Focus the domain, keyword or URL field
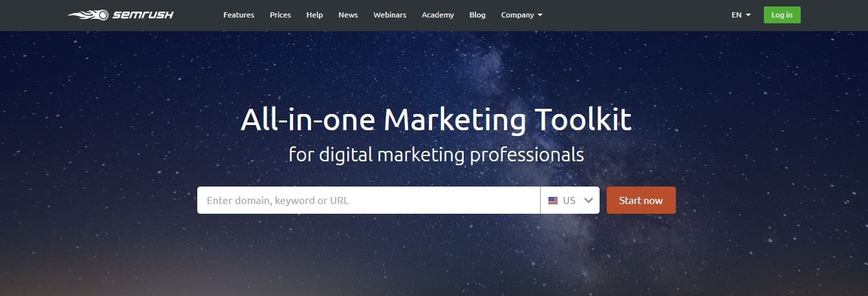The height and width of the screenshot is (296, 868). pos(369,200)
